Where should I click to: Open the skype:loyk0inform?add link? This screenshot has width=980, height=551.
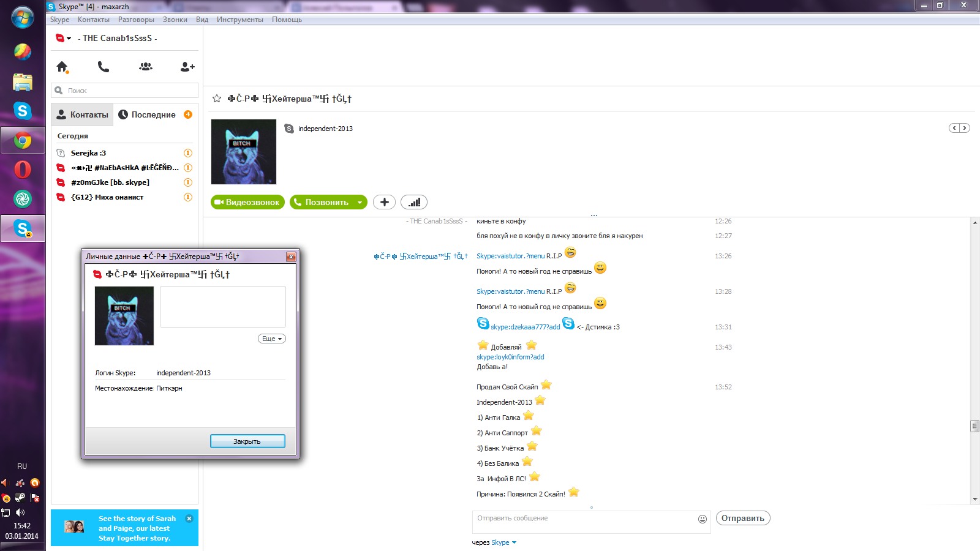(510, 357)
